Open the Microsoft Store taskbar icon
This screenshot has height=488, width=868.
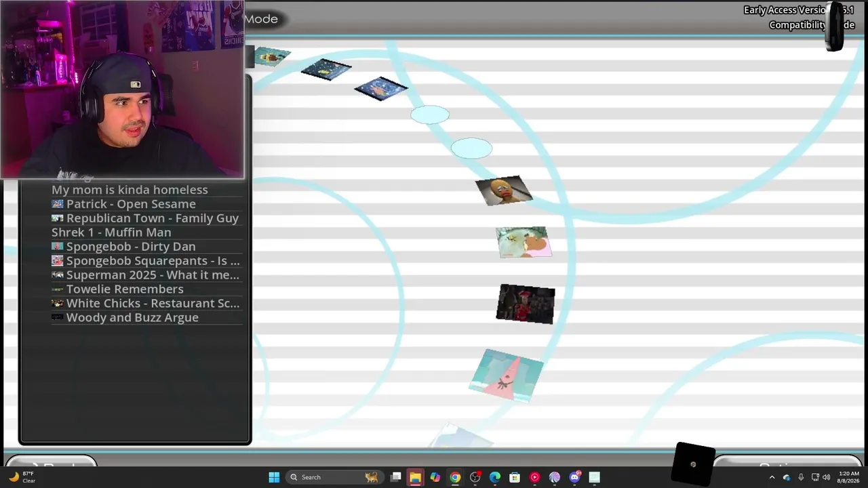click(515, 477)
